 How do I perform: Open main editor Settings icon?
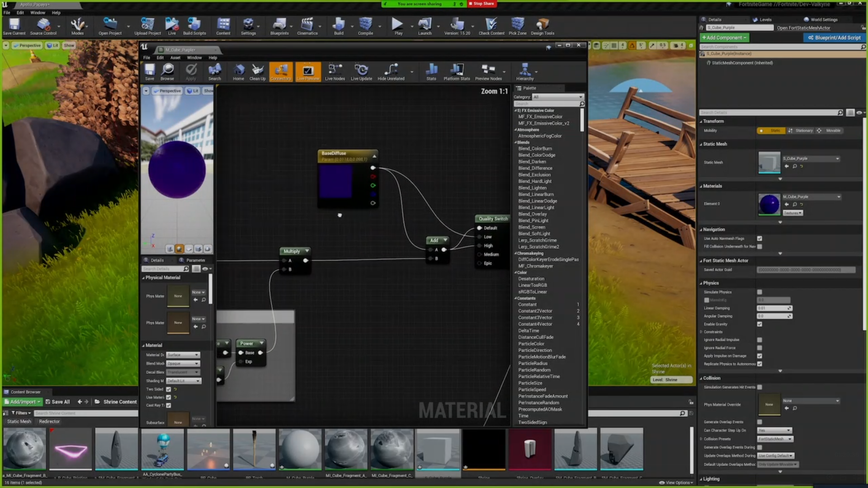(x=248, y=27)
